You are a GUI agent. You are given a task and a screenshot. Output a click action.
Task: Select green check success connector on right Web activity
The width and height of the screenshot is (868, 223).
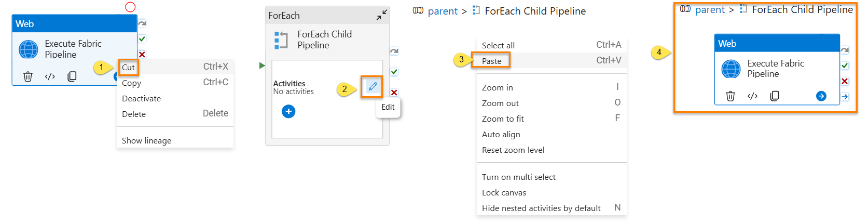[x=845, y=65]
